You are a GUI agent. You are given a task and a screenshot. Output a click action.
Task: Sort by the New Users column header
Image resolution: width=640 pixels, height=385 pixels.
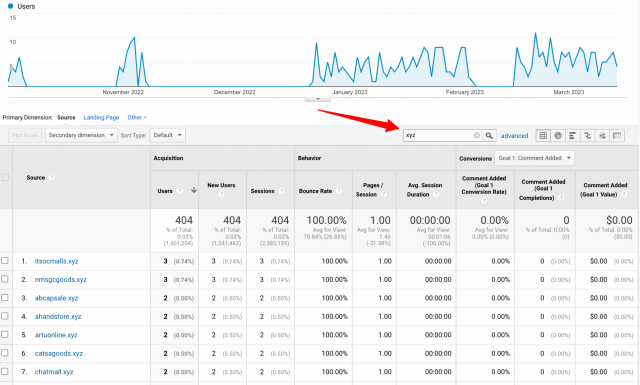tap(221, 185)
